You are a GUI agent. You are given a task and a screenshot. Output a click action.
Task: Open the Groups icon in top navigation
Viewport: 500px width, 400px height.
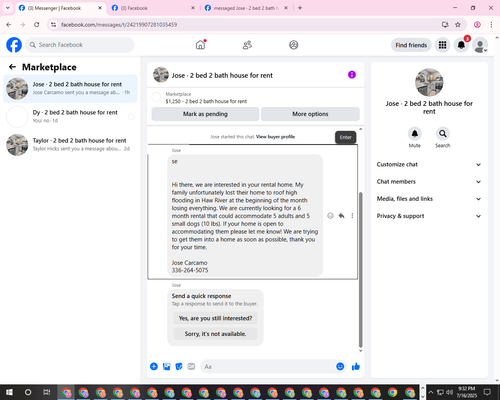pos(294,45)
